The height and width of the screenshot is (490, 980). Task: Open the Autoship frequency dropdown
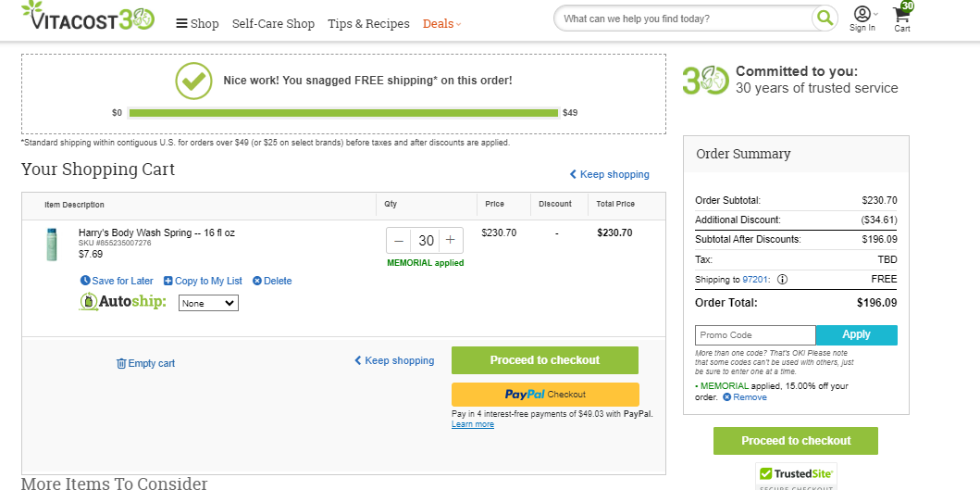(208, 303)
